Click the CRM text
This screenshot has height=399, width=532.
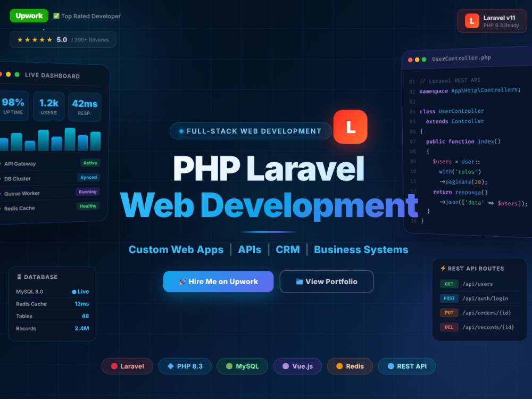[x=288, y=250]
